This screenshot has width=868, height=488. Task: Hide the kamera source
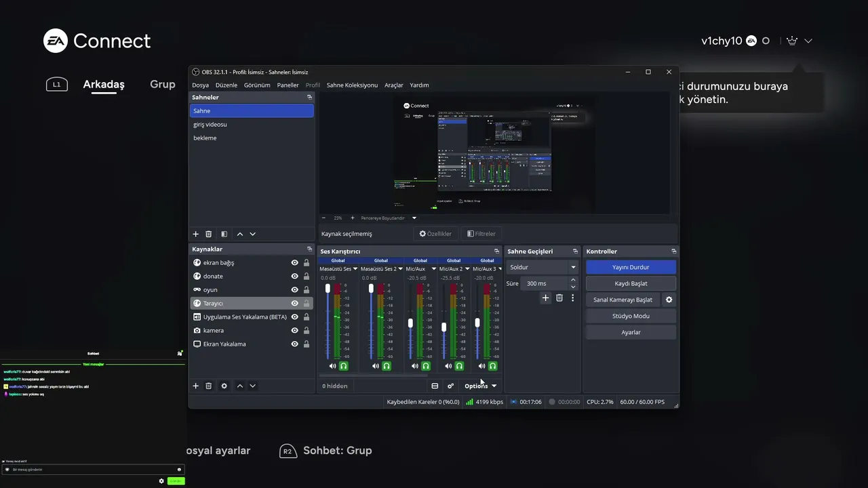(295, 331)
